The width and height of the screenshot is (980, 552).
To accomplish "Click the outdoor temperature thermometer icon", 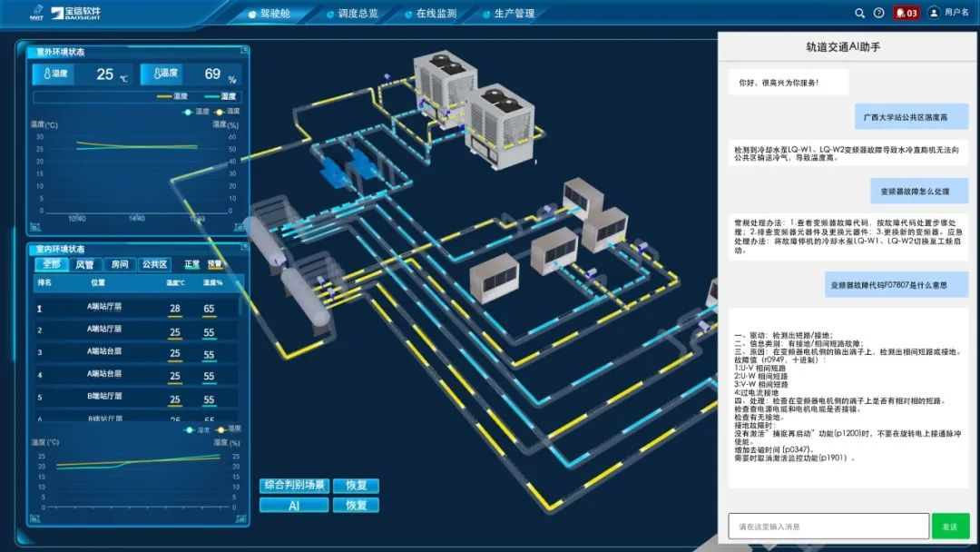I will coord(43,74).
